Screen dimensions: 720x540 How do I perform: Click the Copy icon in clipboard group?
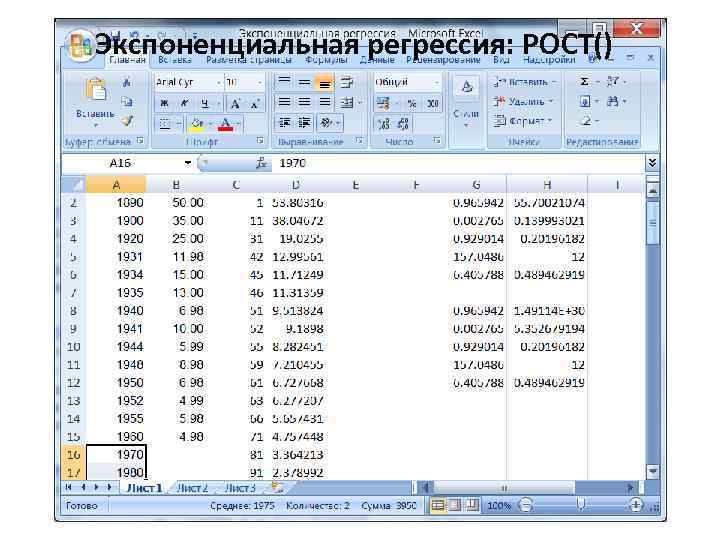[x=127, y=102]
